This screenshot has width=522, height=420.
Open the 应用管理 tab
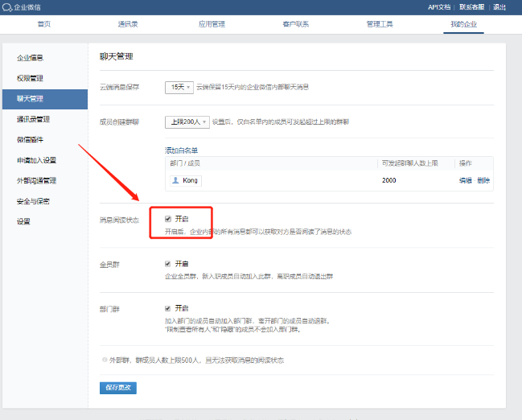tap(212, 24)
